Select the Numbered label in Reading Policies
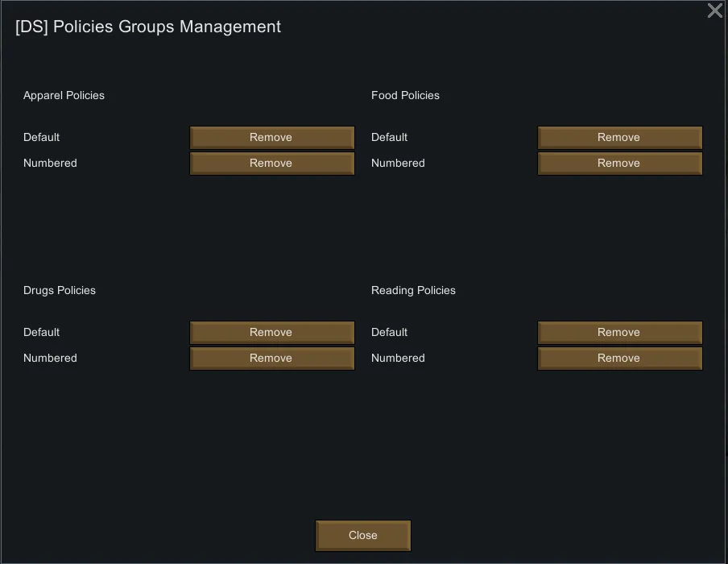The height and width of the screenshot is (564, 728). (398, 358)
